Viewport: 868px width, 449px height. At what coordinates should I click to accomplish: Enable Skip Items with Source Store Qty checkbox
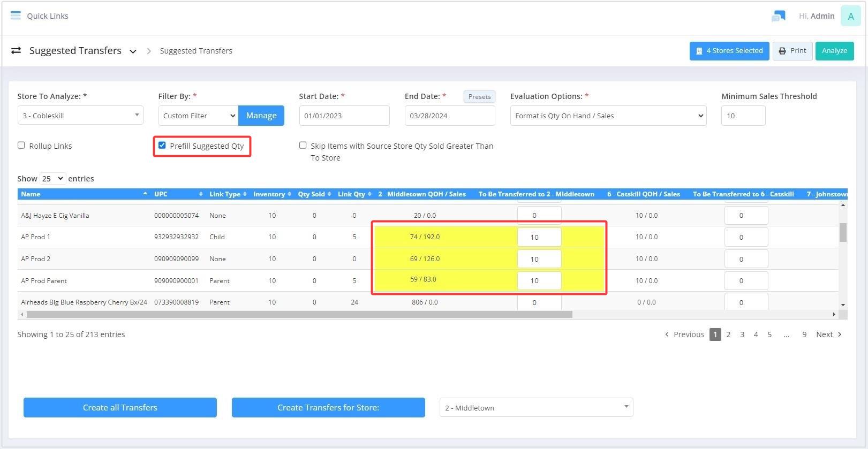(x=303, y=145)
